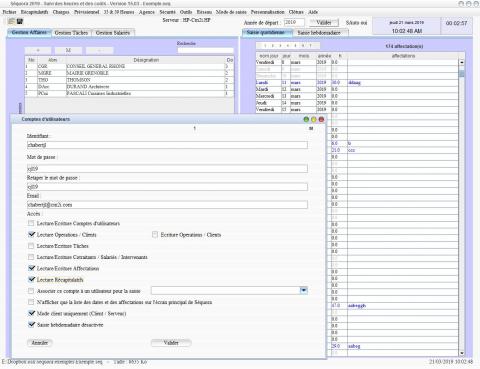Check Associer ce compte à un utilisateur

[x=31, y=291]
